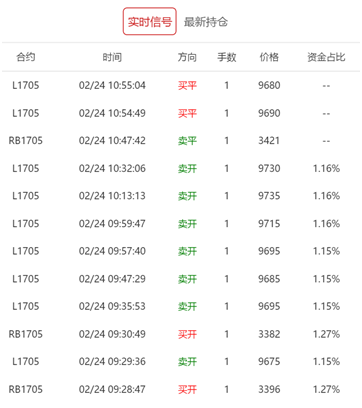Select the signal at 02/24 09:59:47
Screen dimensions: 362x408
[181, 223]
